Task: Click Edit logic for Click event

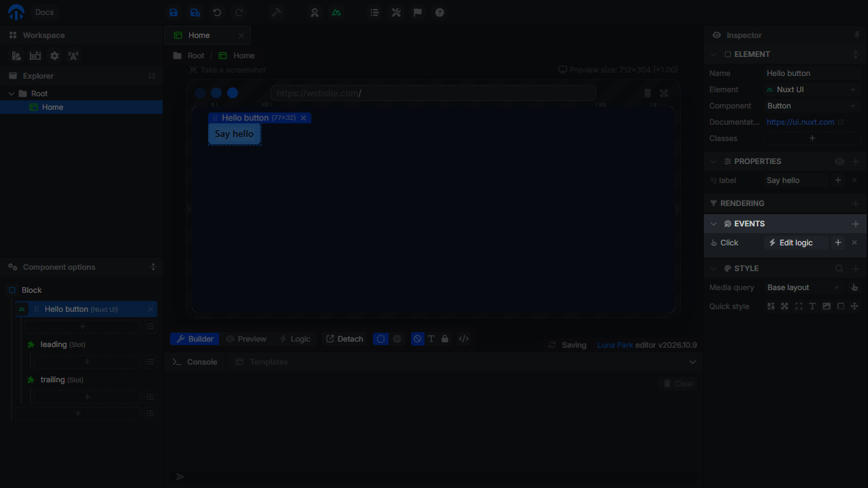Action: coord(796,243)
